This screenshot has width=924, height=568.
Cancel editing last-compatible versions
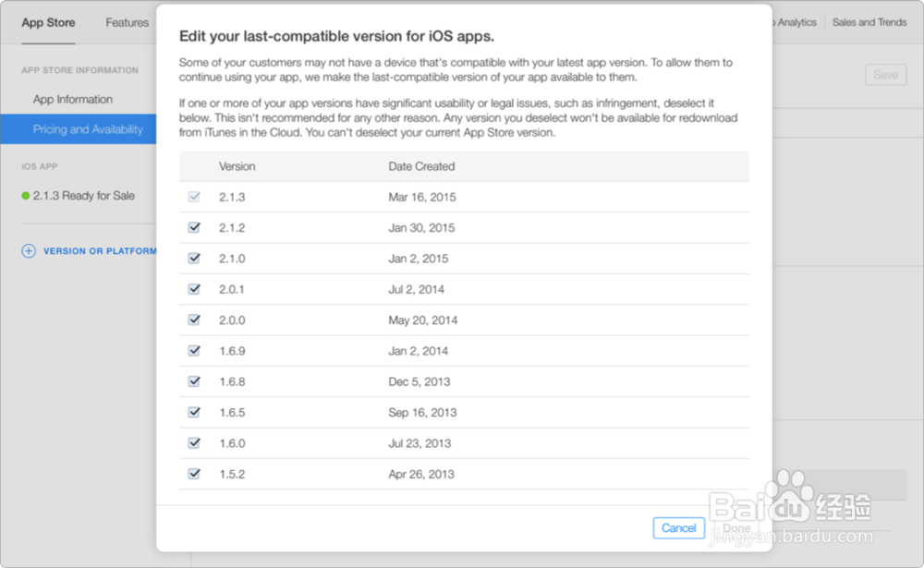pyautogui.click(x=679, y=527)
